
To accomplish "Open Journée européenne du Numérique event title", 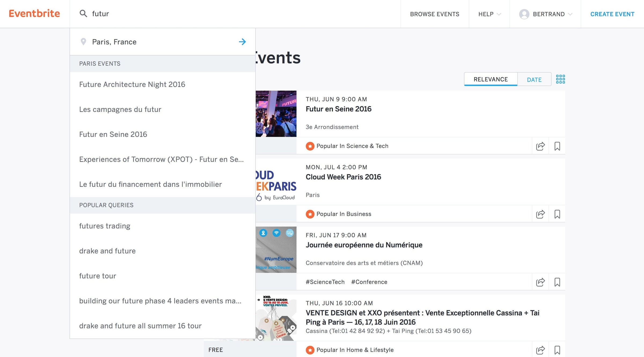I will (x=364, y=245).
